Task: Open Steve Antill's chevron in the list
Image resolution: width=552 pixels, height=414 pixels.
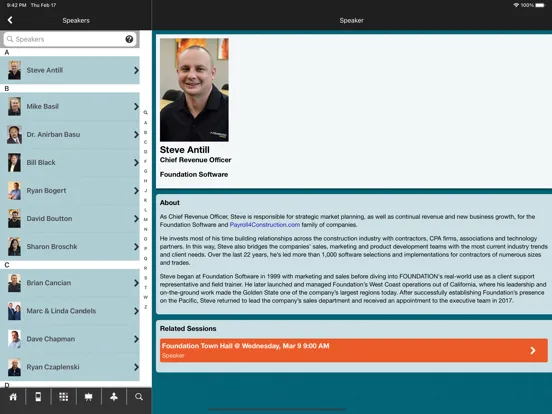Action: (136, 70)
